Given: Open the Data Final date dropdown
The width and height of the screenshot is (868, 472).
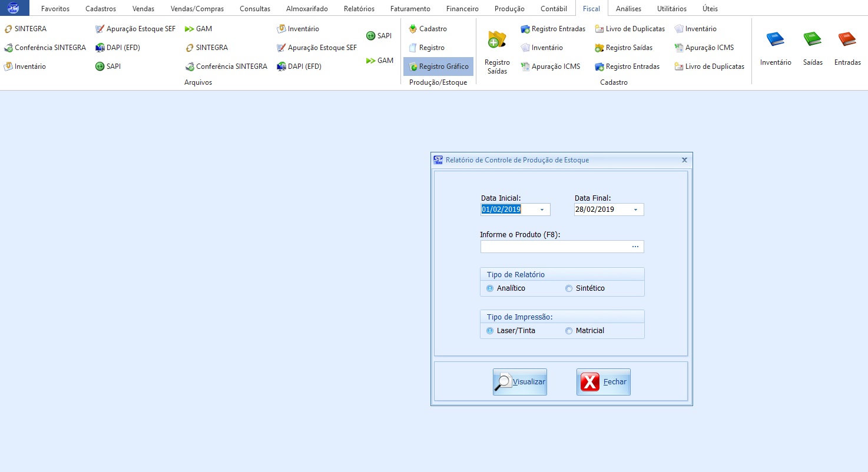Looking at the screenshot, I should click(x=635, y=210).
